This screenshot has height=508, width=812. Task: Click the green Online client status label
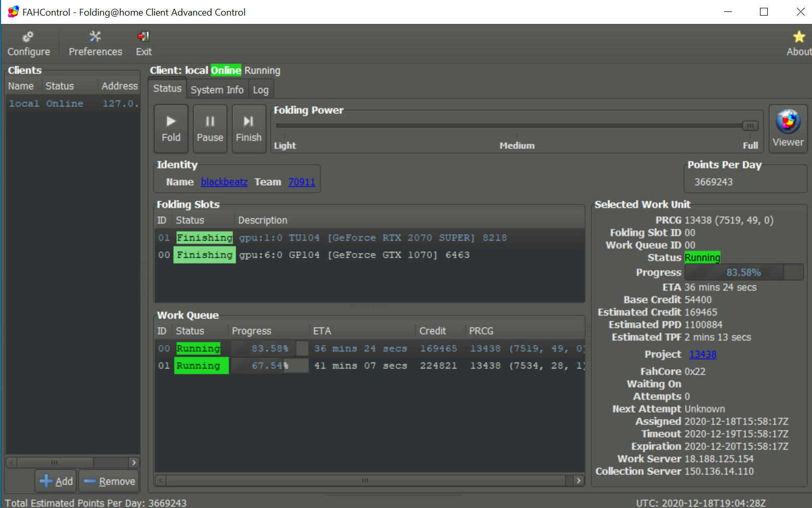pyautogui.click(x=226, y=70)
